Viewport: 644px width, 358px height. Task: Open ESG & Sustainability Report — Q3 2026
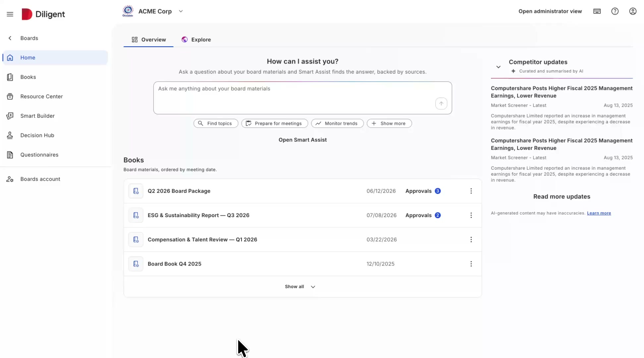[x=198, y=215]
